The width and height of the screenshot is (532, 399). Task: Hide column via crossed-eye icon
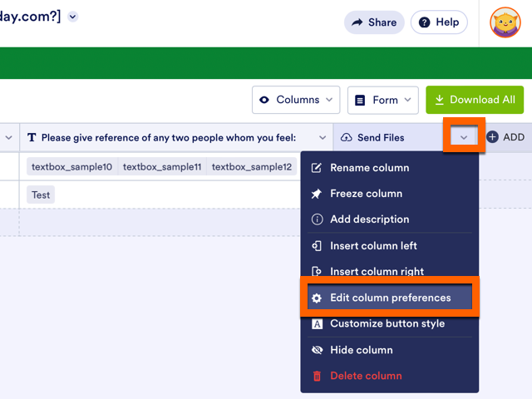click(317, 350)
